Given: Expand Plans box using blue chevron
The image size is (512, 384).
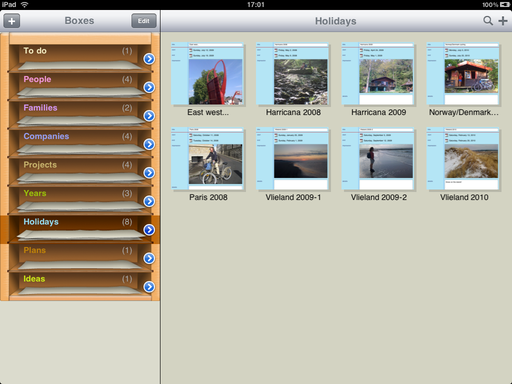Looking at the screenshot, I should pyautogui.click(x=149, y=258).
